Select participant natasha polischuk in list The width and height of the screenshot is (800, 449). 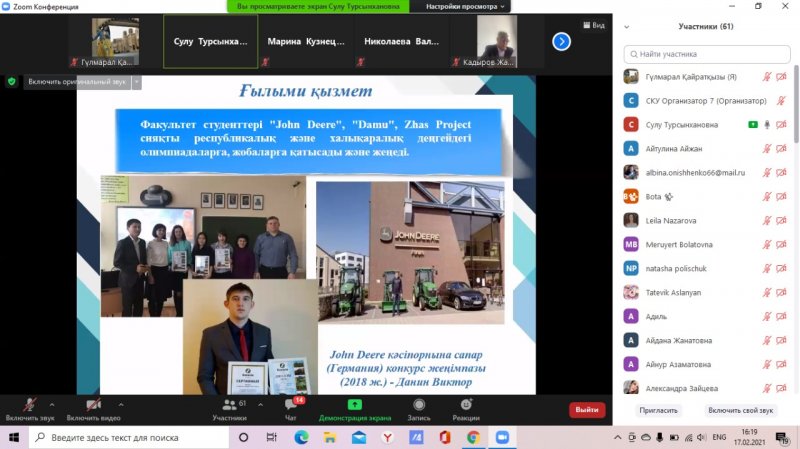click(x=707, y=268)
